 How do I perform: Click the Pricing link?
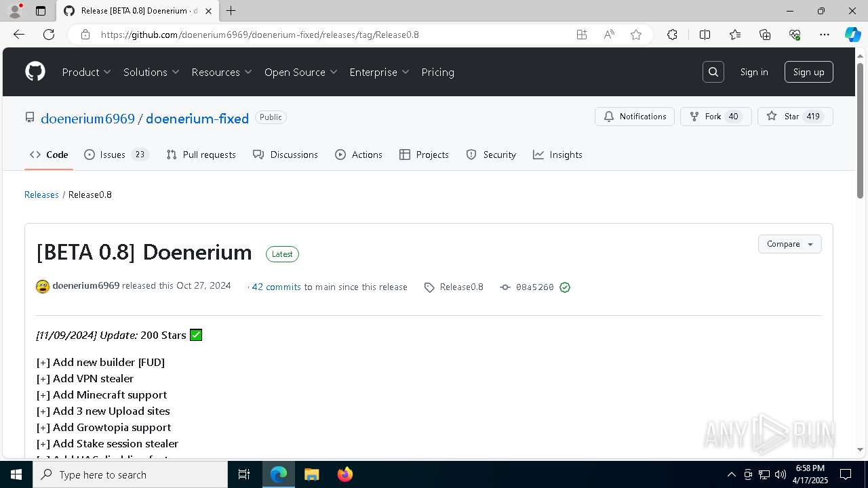(438, 72)
